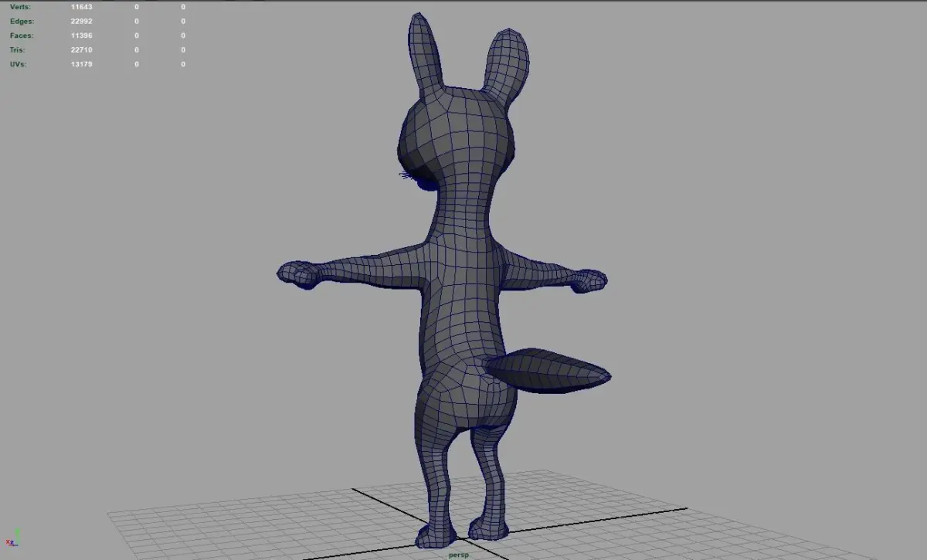Click the model's taller left ear
This screenshot has height=560, width=927.
tap(426, 53)
